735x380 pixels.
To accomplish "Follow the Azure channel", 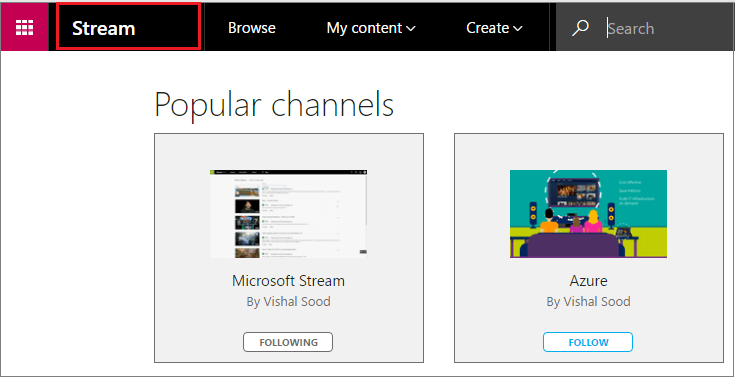I will coord(588,342).
